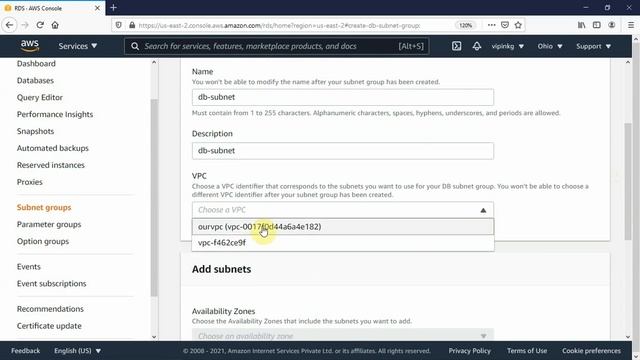The height and width of the screenshot is (360, 640).
Task: Open Option groups
Action: pyautogui.click(x=42, y=241)
